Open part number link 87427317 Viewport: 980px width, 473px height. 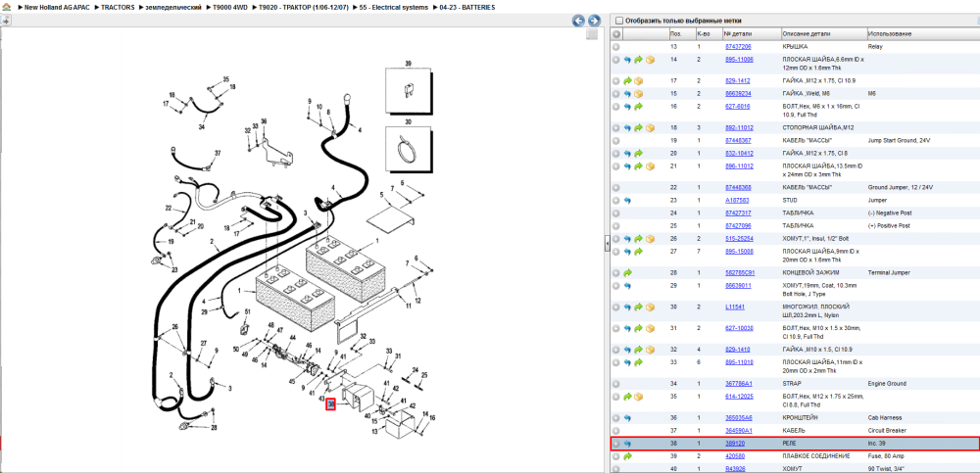(738, 213)
